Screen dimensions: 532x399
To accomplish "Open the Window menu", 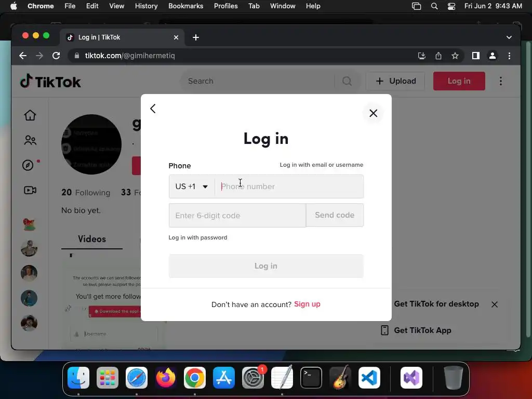I will (x=283, y=6).
